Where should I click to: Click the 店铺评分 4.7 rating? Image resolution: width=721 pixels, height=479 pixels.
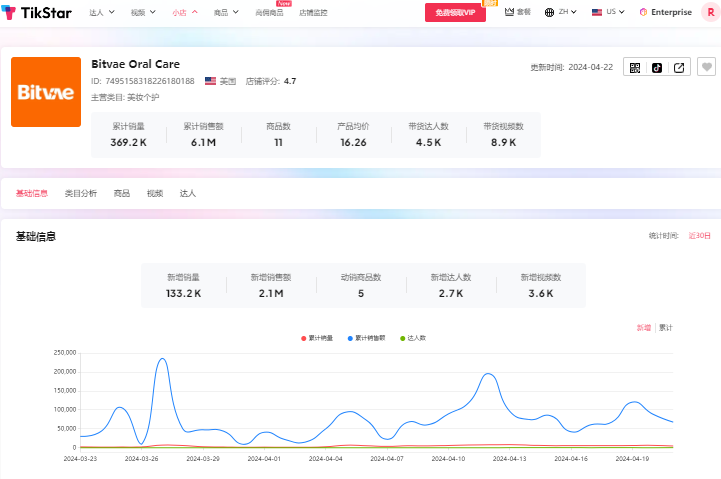[271, 81]
